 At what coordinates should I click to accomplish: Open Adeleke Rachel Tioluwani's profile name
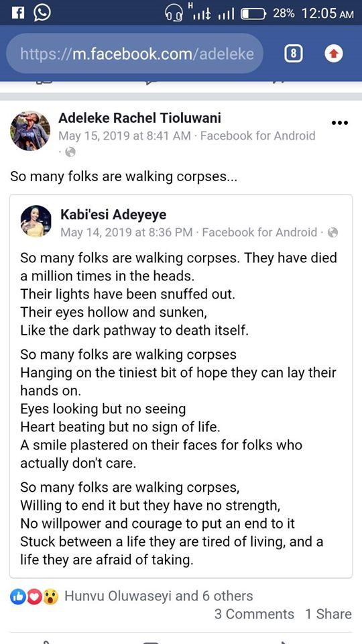point(139,118)
